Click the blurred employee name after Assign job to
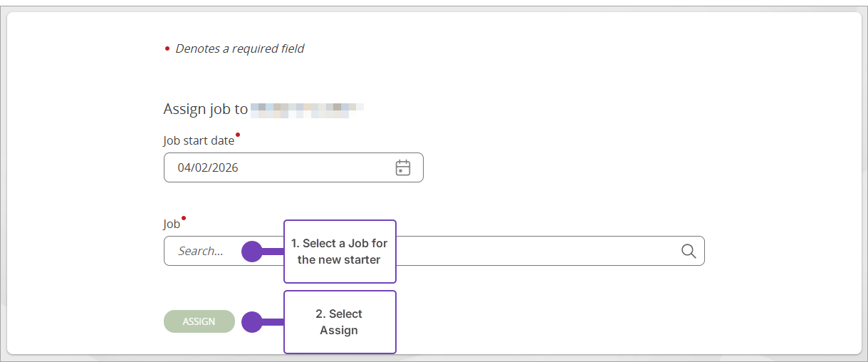 [307, 110]
